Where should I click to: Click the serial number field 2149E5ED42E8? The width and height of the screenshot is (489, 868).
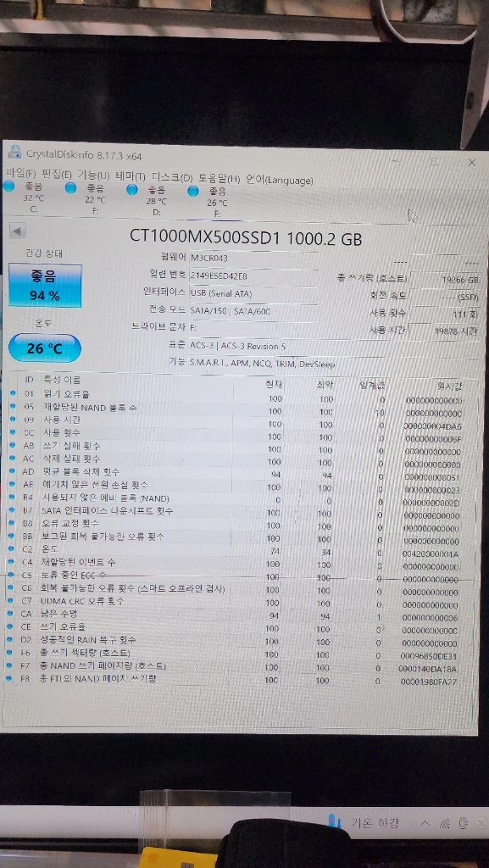[x=253, y=275]
